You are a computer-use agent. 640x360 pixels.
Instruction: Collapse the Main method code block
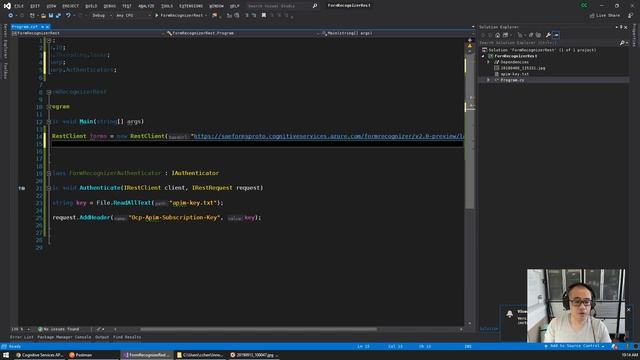(x=49, y=122)
